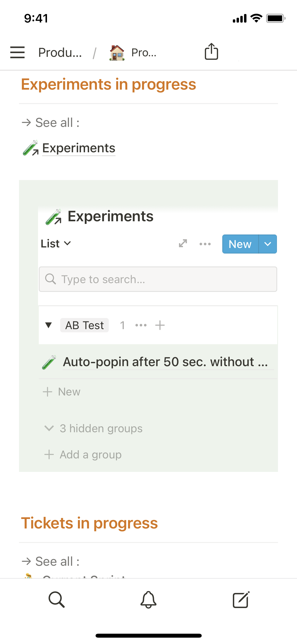Open notifications bell icon
The image size is (297, 644).
click(148, 599)
